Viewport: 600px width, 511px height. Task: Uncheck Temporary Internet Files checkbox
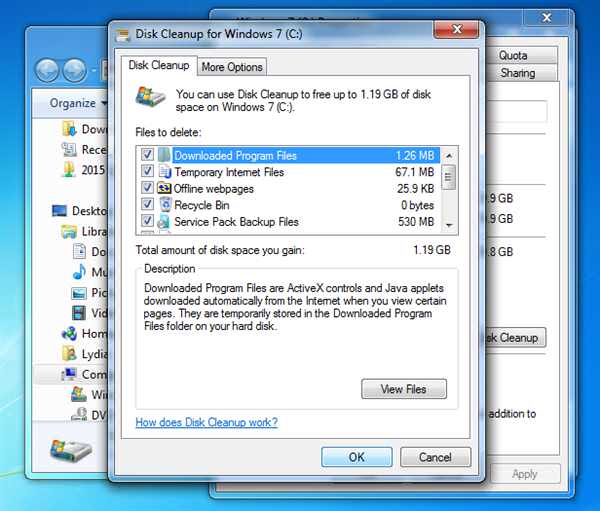click(x=147, y=171)
